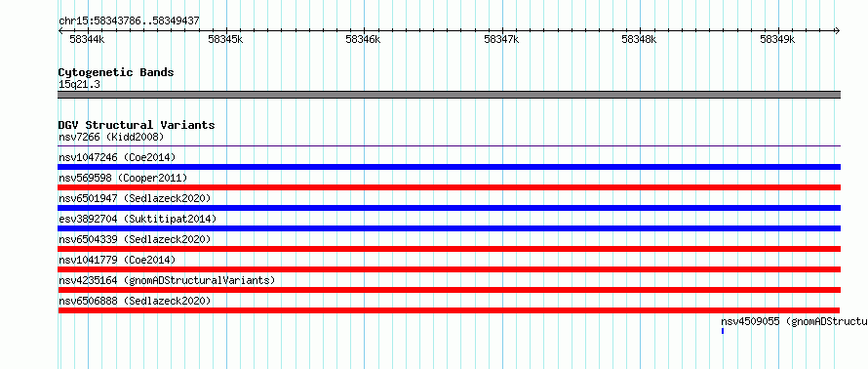
Task: Click the 58349k ruler tick label
Action: click(x=777, y=39)
